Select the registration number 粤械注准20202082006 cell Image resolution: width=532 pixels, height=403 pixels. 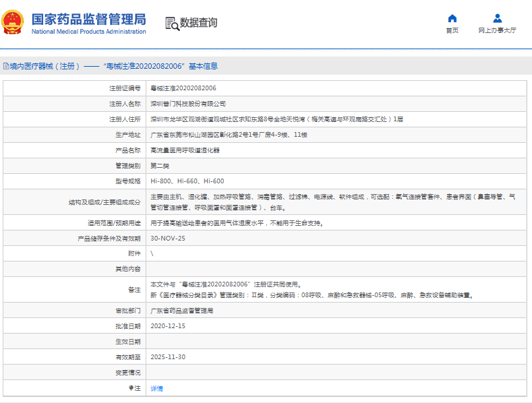tap(183, 88)
